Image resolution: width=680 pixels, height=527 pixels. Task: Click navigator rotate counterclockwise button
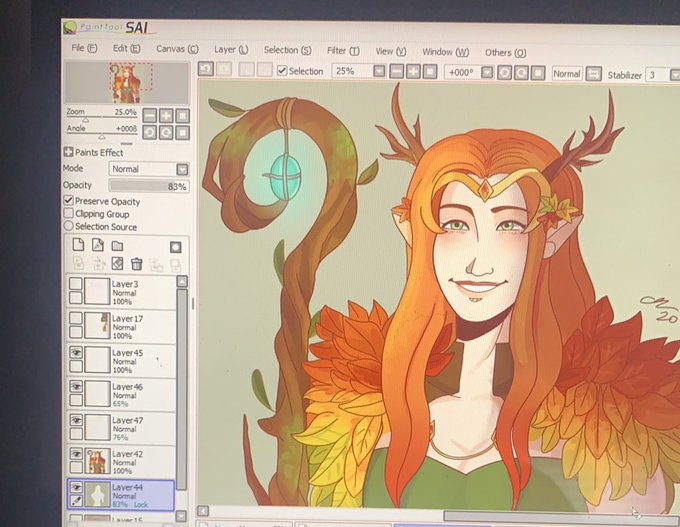pyautogui.click(x=150, y=132)
